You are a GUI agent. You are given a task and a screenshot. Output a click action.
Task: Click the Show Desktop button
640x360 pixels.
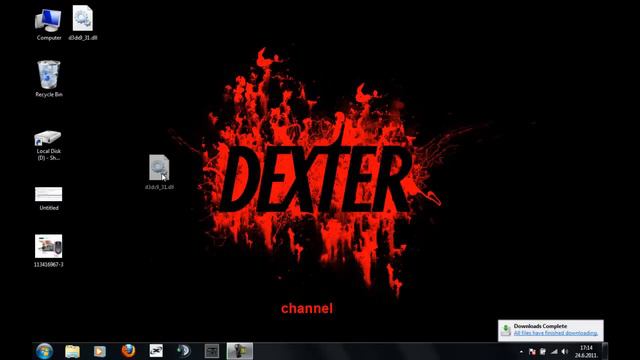point(605,351)
